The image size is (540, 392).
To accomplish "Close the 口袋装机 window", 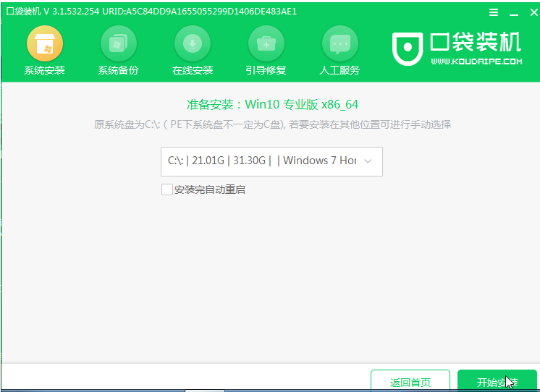I will pos(533,12).
